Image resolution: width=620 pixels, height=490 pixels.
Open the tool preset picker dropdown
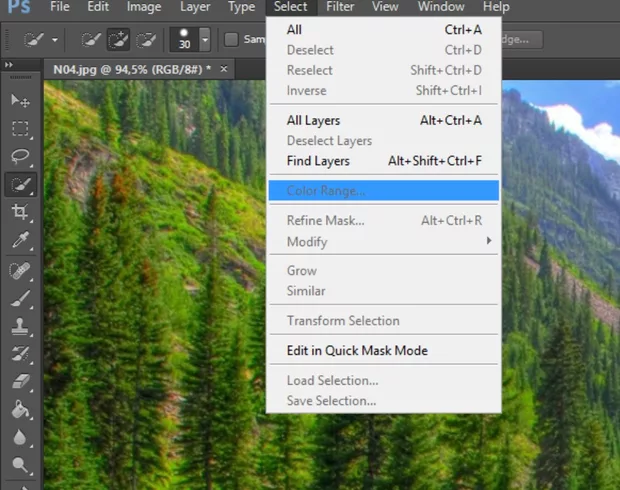55,40
